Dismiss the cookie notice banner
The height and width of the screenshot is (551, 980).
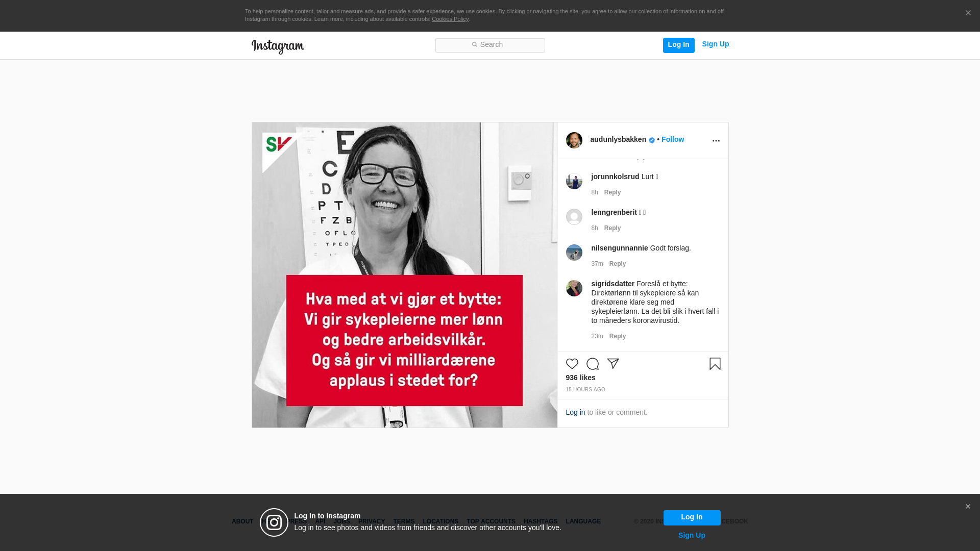[968, 13]
